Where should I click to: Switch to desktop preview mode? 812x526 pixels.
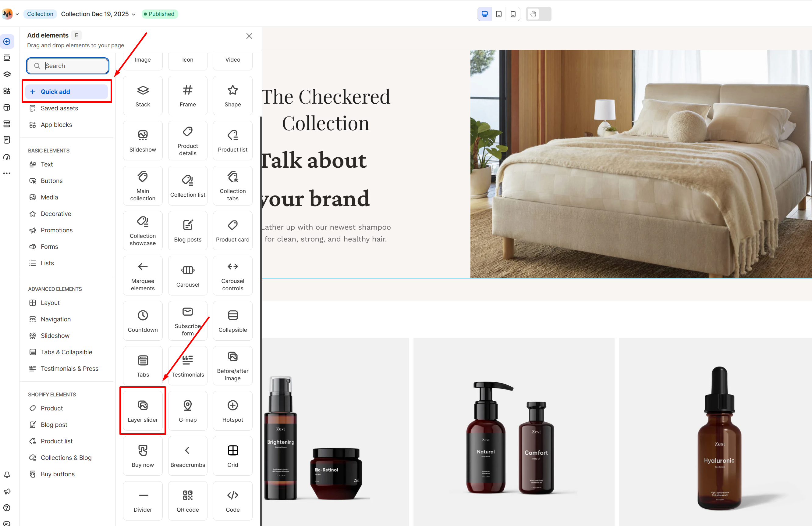click(x=484, y=14)
